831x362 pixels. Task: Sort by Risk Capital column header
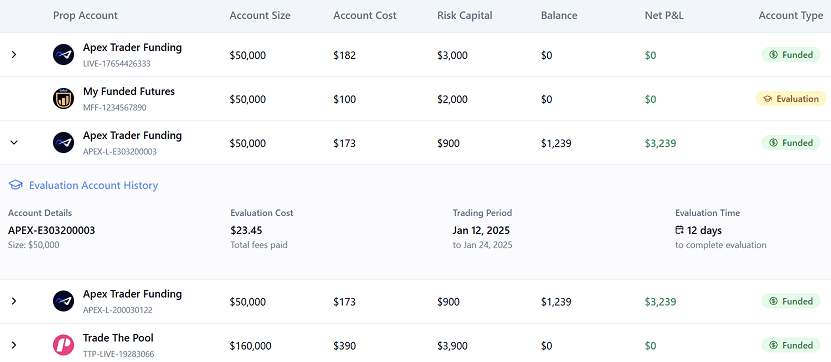(465, 16)
